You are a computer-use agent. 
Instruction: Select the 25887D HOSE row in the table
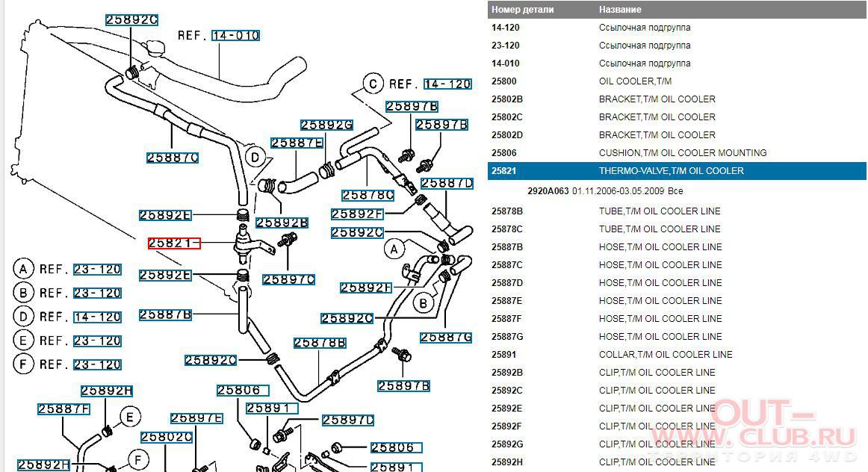[x=677, y=283]
